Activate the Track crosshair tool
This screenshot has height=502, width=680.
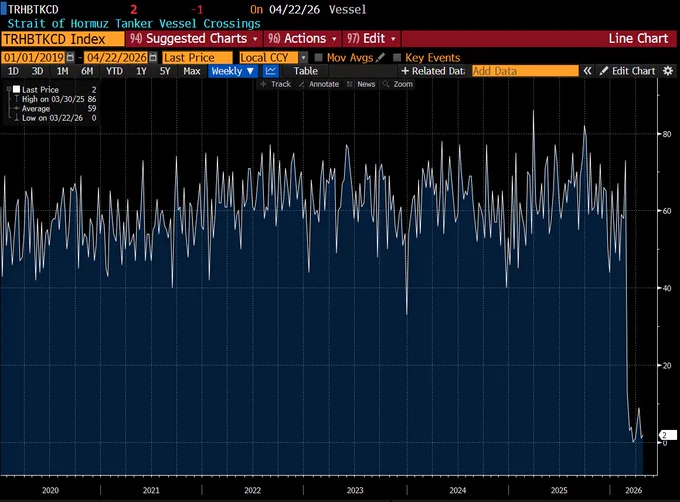[275, 84]
